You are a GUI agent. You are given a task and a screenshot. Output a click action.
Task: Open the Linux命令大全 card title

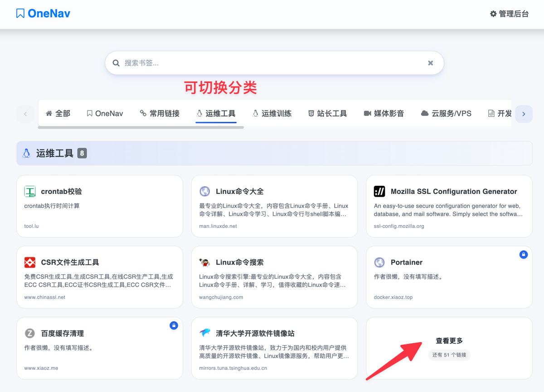click(x=240, y=192)
